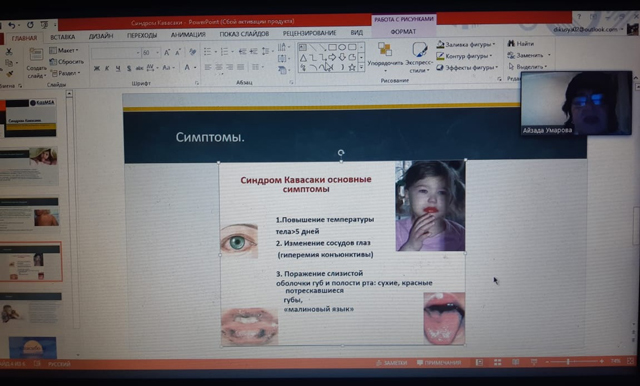Select the Format Painter brush icon
640x386 pixels.
(x=9, y=74)
